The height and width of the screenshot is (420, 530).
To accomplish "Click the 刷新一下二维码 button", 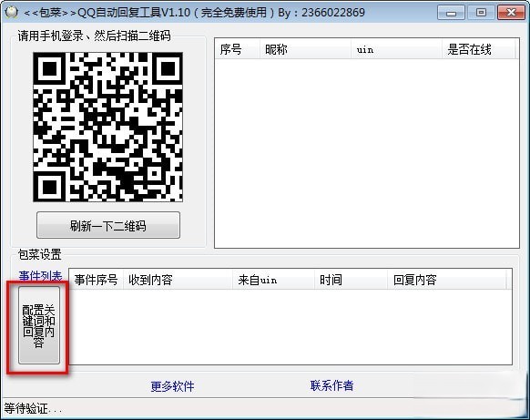I will tap(108, 225).
